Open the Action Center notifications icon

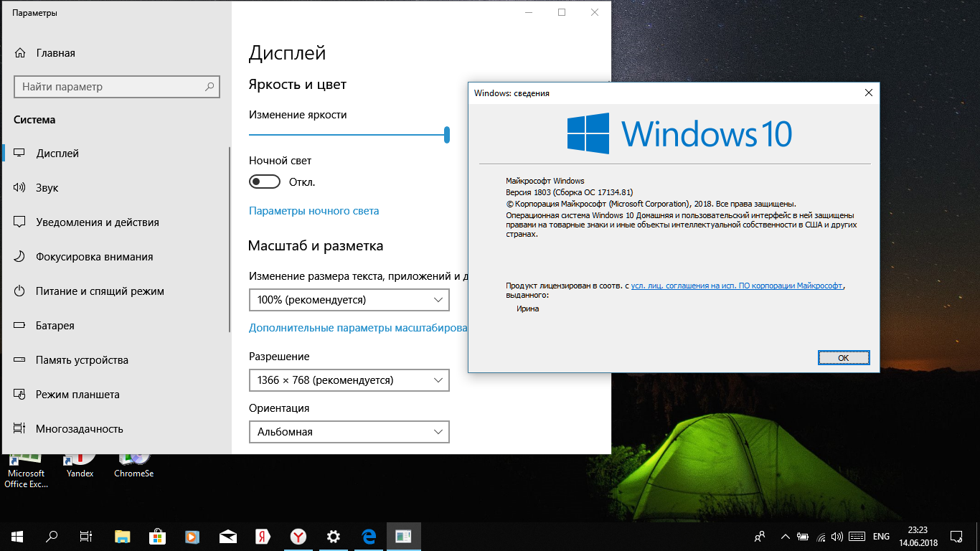point(956,536)
